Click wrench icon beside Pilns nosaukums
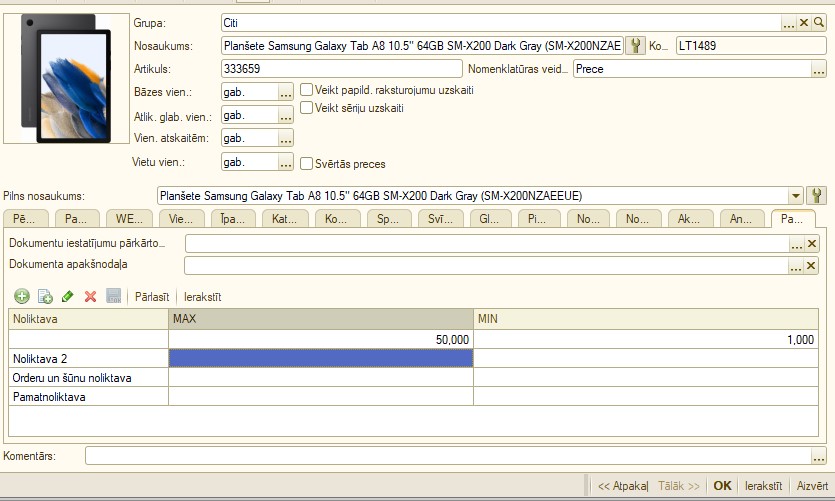 coord(817,196)
